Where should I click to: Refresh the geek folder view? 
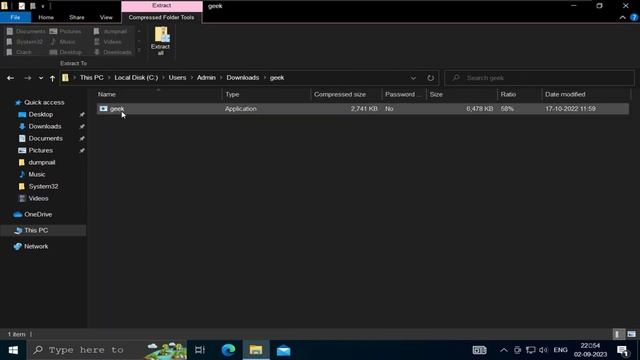(431, 78)
